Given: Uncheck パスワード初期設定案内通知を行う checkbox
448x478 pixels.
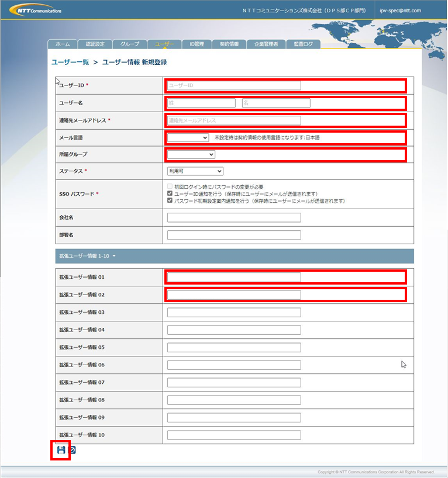Looking at the screenshot, I should (x=170, y=200).
